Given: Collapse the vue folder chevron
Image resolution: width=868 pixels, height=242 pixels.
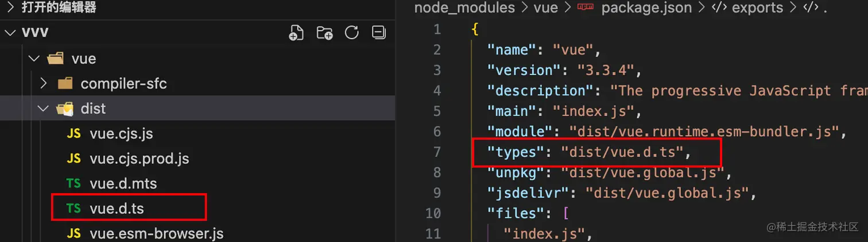Looking at the screenshot, I should (34, 59).
